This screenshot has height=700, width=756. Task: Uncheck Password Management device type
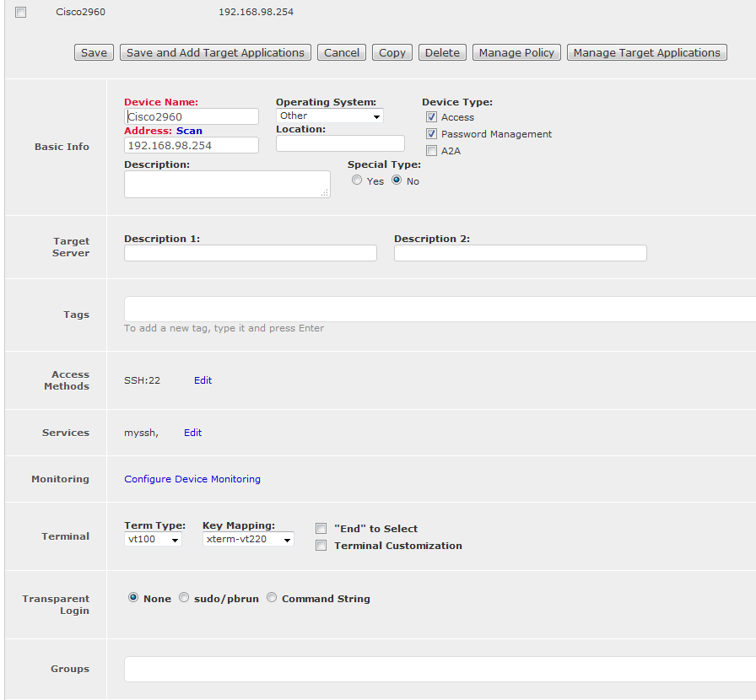point(431,134)
